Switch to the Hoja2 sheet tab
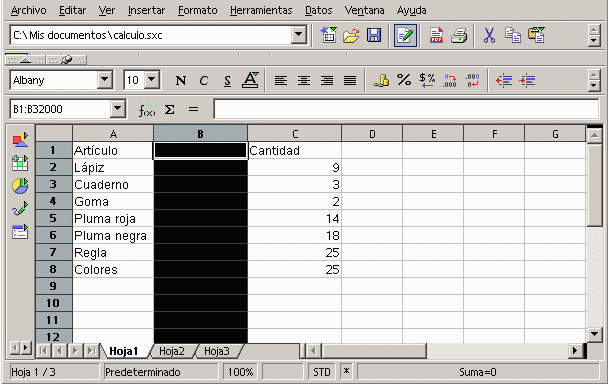608x384 pixels. [x=172, y=351]
